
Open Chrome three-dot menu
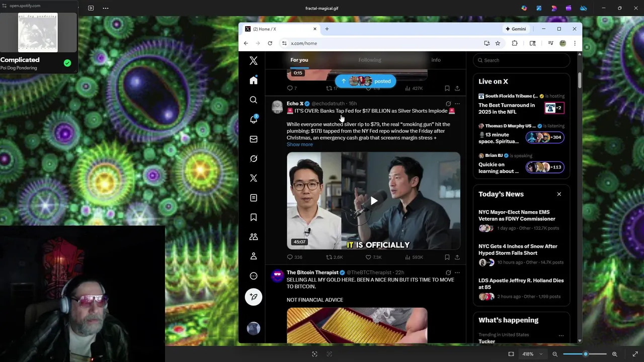[x=575, y=43]
